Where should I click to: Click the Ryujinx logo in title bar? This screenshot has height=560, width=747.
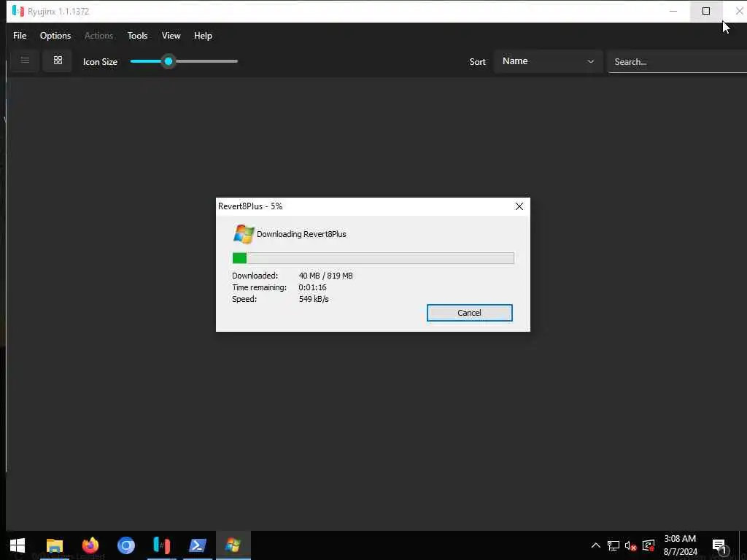(x=18, y=11)
